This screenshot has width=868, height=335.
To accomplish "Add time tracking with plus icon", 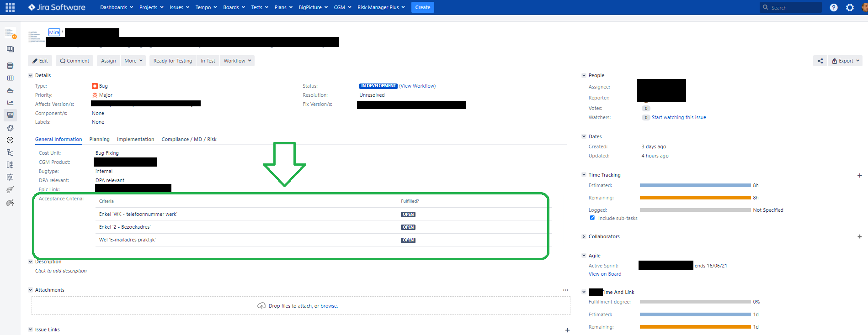I will click(x=859, y=175).
